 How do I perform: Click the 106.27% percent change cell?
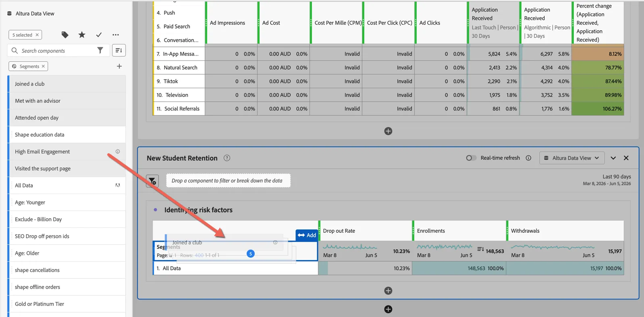point(598,109)
